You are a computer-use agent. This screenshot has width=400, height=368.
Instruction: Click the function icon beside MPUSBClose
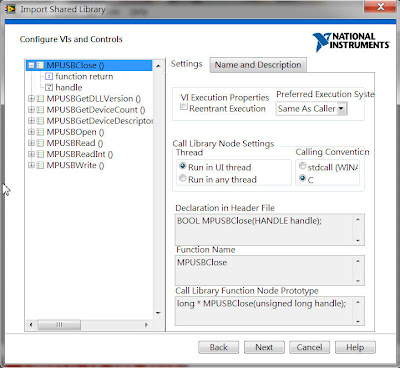40,65
